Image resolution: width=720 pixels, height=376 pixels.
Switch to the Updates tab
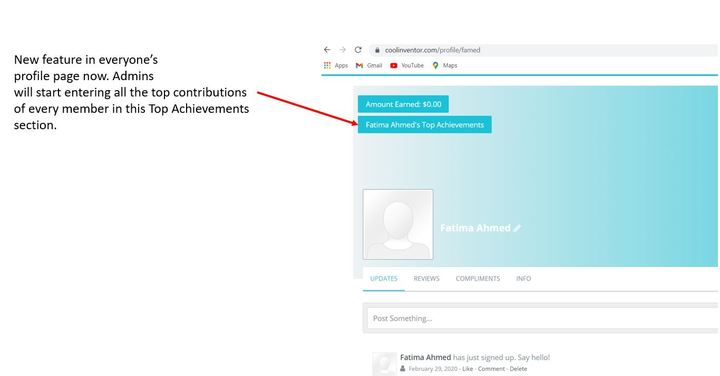pyautogui.click(x=384, y=278)
